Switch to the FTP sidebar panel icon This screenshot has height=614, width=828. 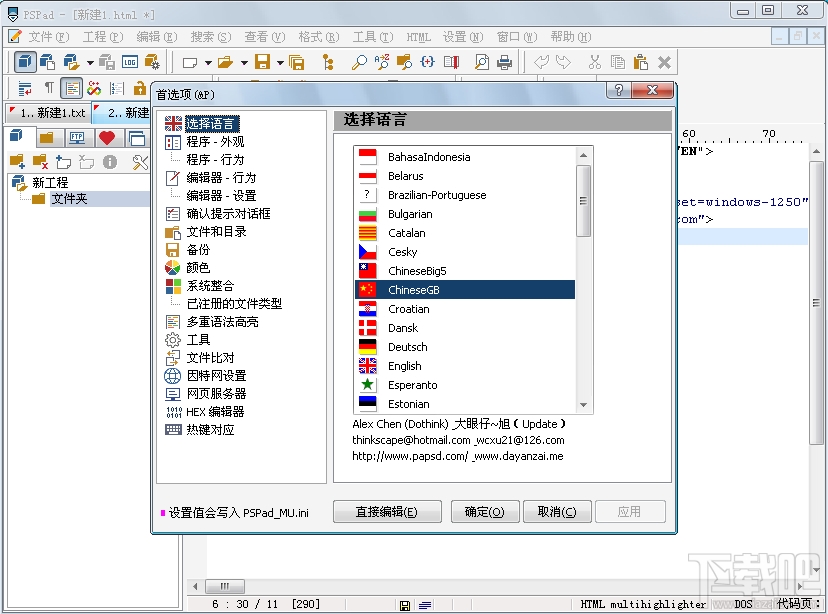(x=77, y=138)
